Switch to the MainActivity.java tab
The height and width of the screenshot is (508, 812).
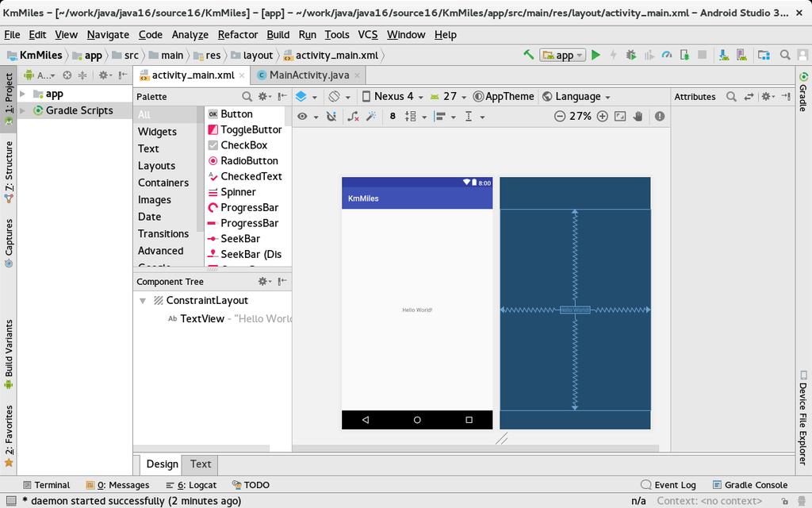click(309, 75)
